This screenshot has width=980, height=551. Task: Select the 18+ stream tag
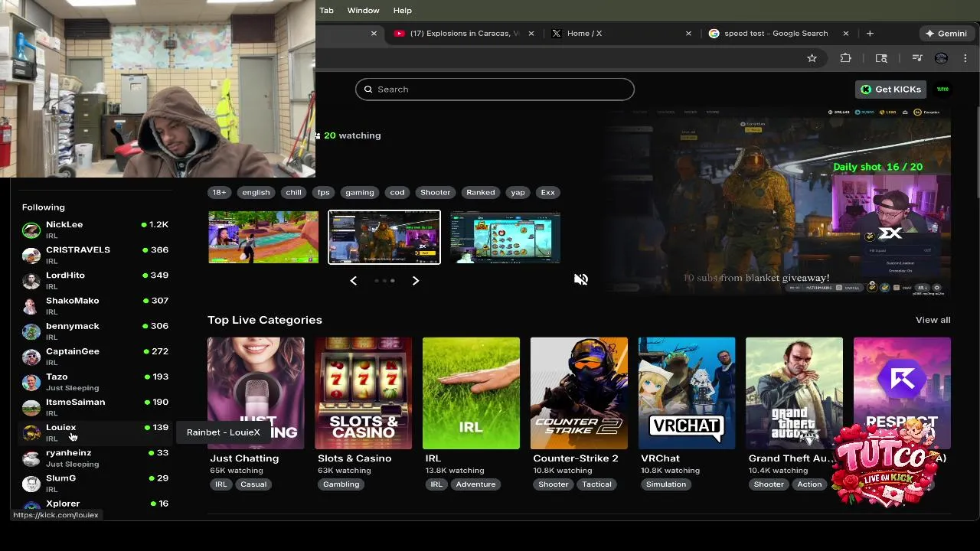[219, 193]
